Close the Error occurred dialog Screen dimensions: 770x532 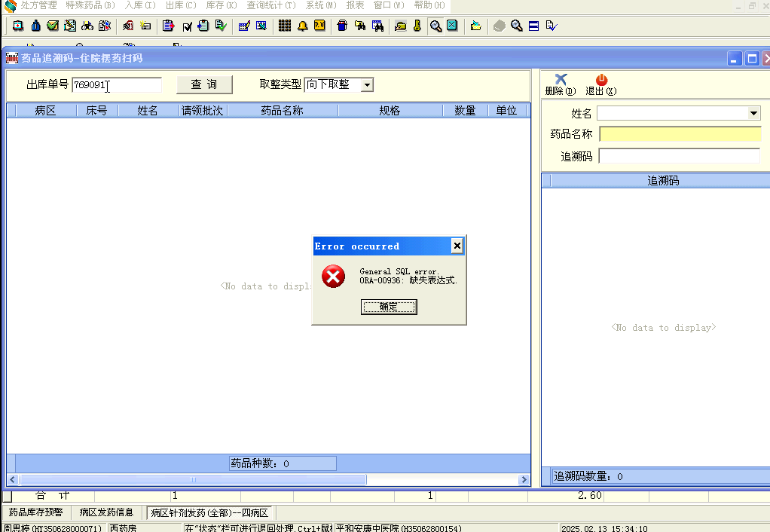[x=457, y=246]
